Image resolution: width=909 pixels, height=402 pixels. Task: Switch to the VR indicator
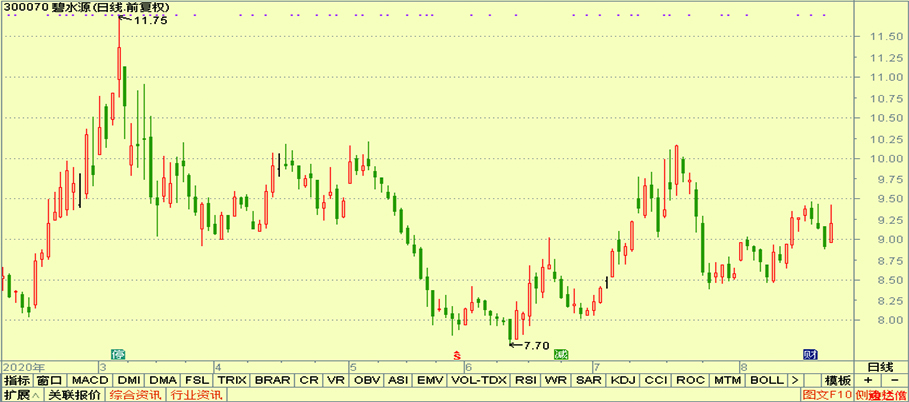pos(336,381)
